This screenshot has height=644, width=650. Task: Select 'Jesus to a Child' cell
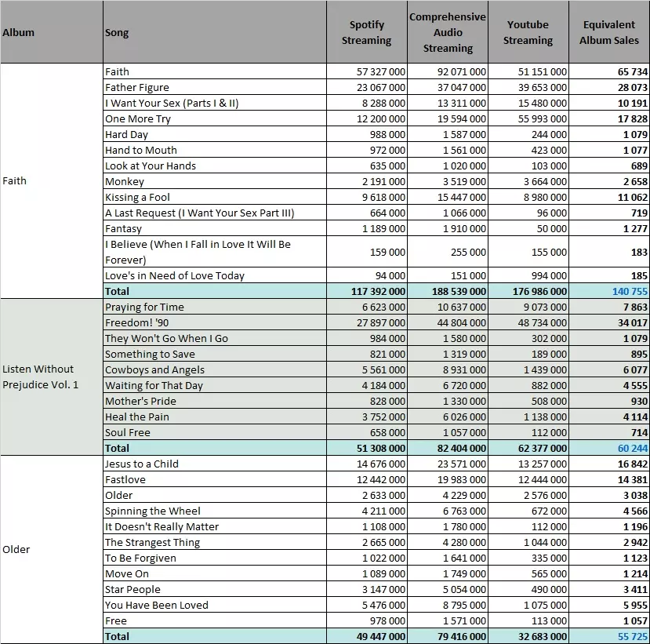click(215, 464)
